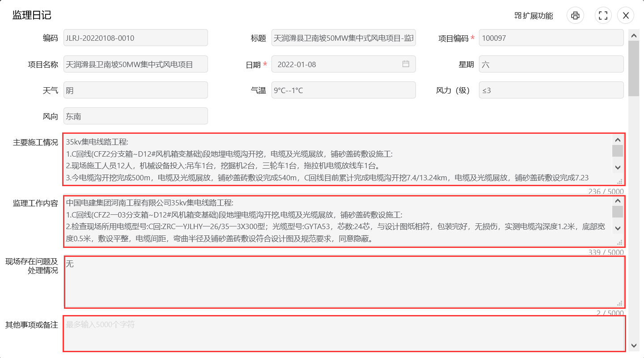644x358 pixels.
Task: Click the 主要施工情况 label
Action: (x=36, y=142)
